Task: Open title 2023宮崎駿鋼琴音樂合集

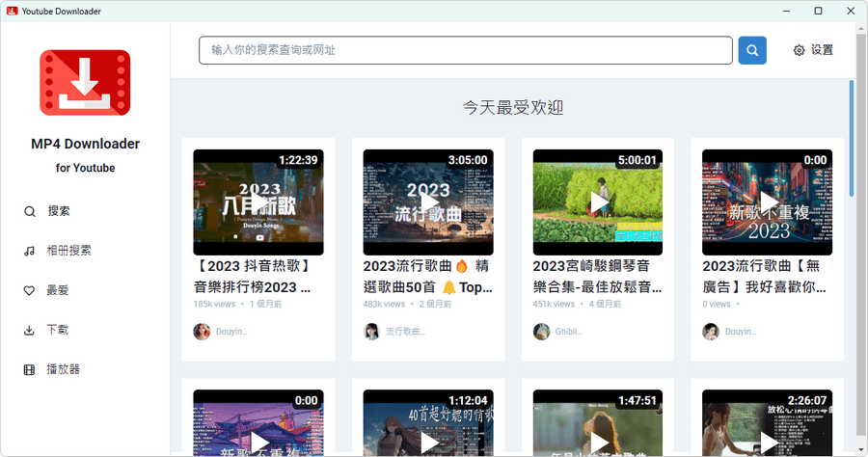Action: tap(597, 277)
